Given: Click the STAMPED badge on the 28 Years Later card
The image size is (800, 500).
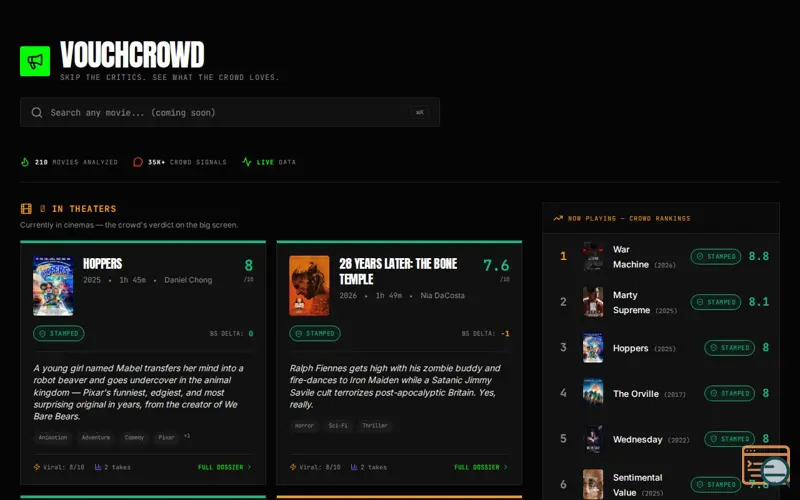Looking at the screenshot, I should [x=315, y=333].
